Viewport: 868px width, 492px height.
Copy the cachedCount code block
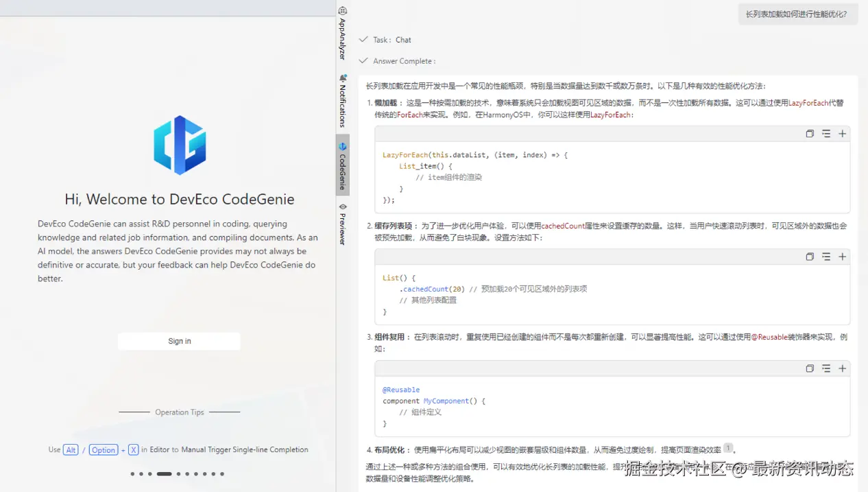tap(810, 257)
